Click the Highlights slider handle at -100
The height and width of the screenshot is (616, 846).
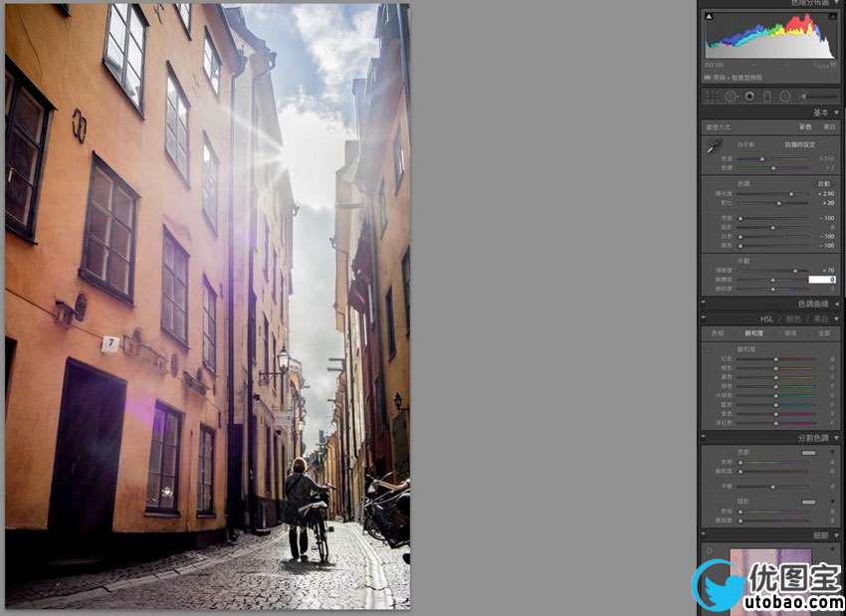point(740,219)
